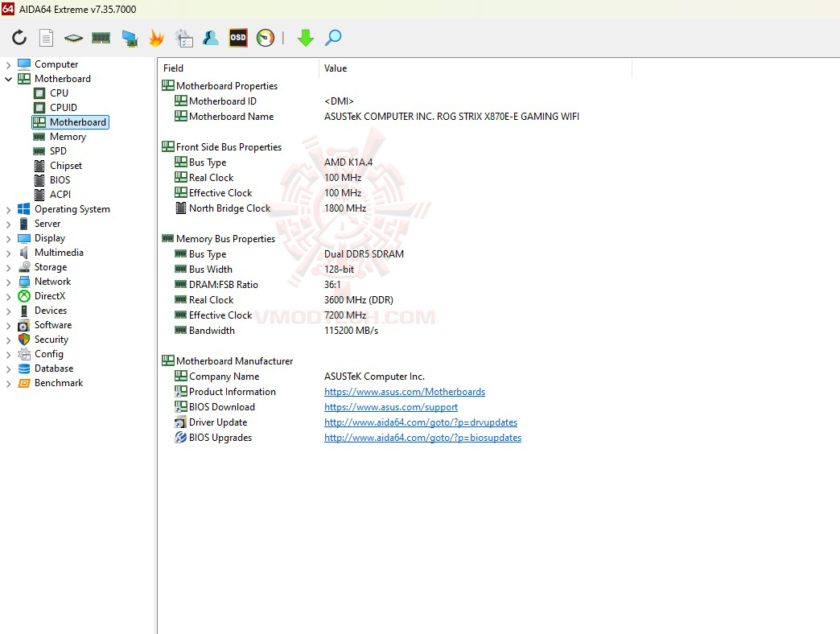Collapse the Motherboard tree node
840x634 pixels.
(8, 79)
